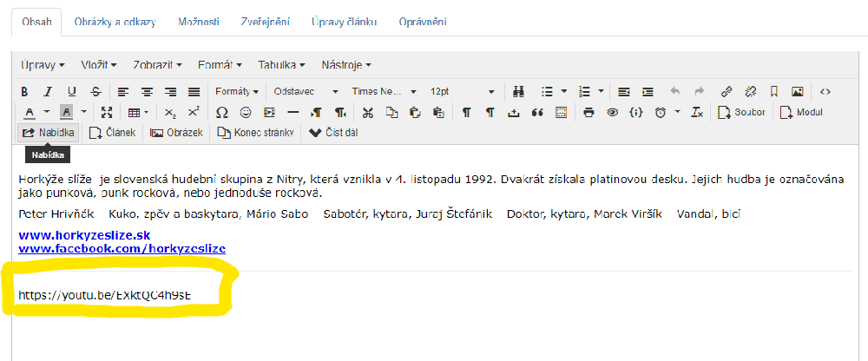Apply bold formatting
This screenshot has width=868, height=361.
pos(24,91)
